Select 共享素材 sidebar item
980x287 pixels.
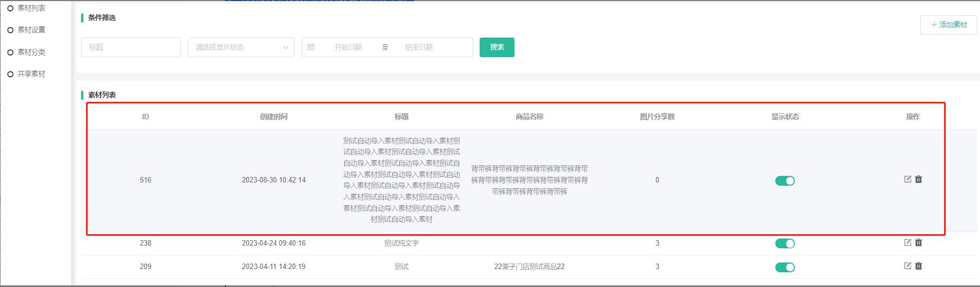32,74
